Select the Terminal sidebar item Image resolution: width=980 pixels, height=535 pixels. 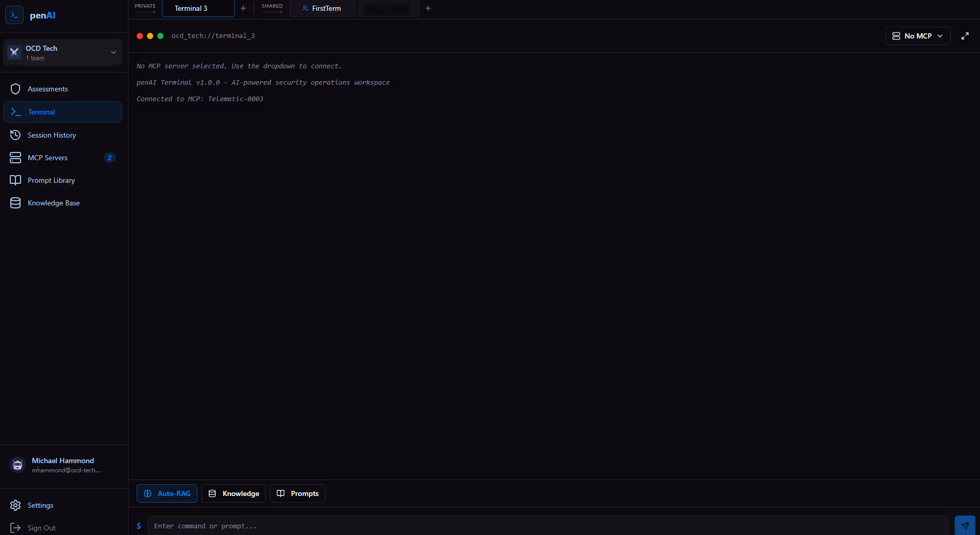pos(62,112)
